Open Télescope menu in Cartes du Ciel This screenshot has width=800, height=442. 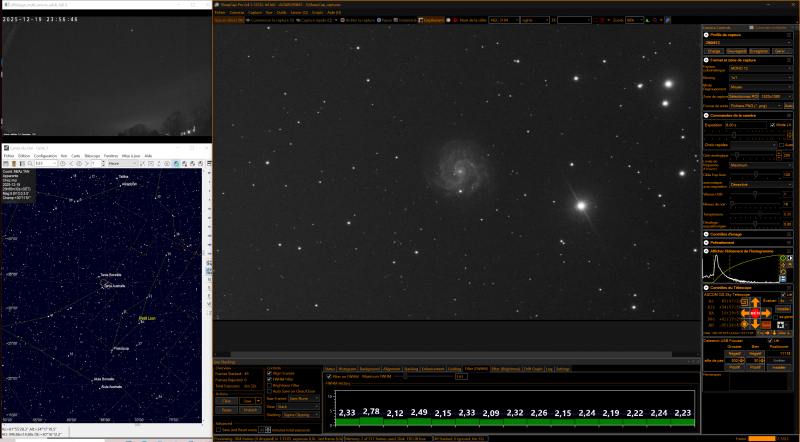pos(92,156)
